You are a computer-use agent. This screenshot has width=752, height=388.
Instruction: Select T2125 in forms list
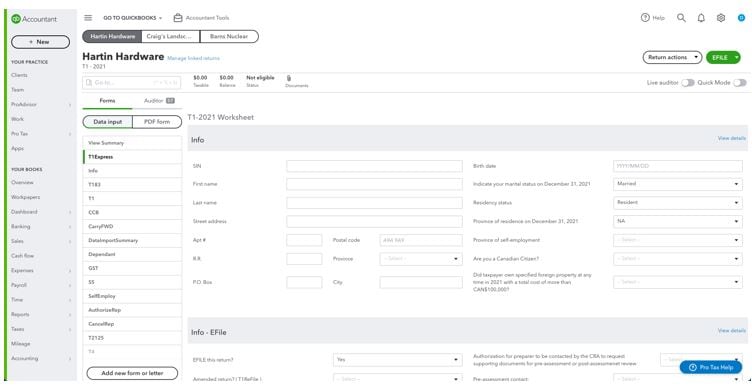(132, 338)
